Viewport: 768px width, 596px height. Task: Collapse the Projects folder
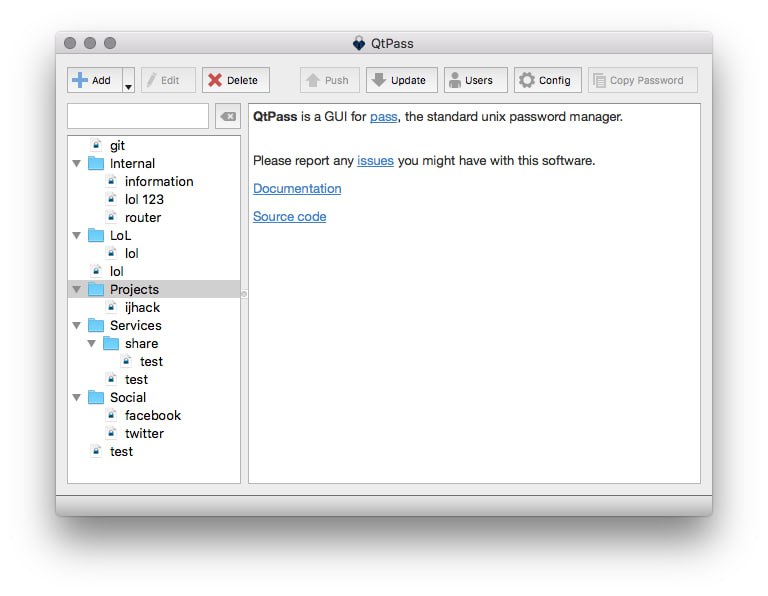[x=77, y=289]
